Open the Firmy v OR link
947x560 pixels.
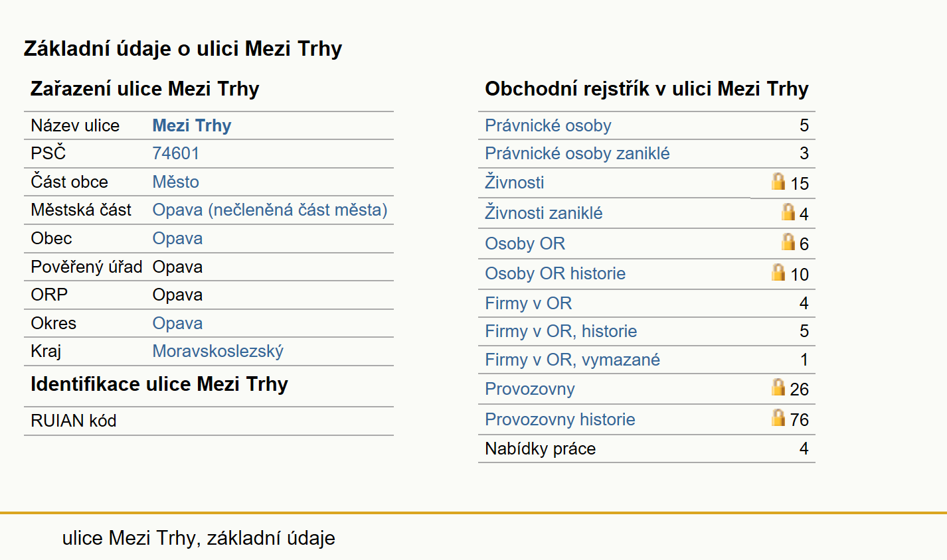[528, 303]
